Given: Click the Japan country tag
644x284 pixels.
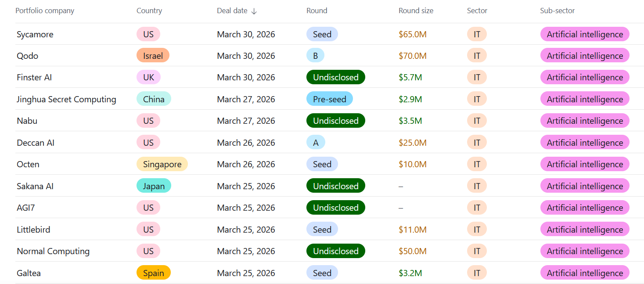Looking at the screenshot, I should [154, 186].
